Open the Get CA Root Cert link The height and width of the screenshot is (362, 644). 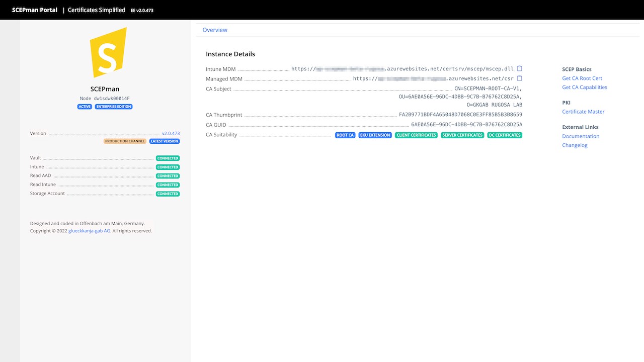click(x=582, y=78)
